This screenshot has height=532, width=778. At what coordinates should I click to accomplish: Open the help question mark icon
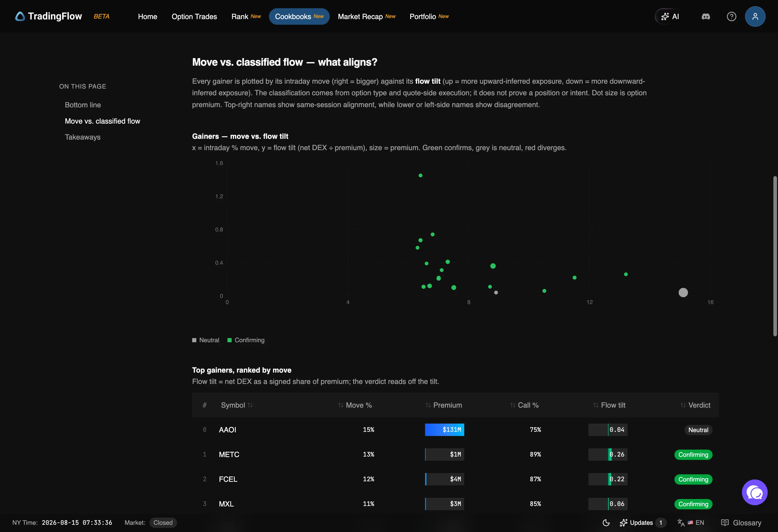(x=731, y=16)
